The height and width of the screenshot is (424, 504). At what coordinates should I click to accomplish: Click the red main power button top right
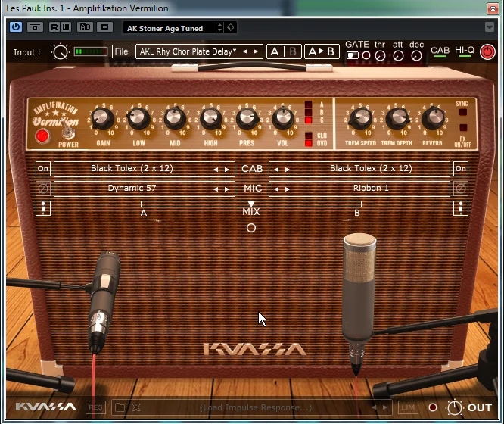point(487,51)
